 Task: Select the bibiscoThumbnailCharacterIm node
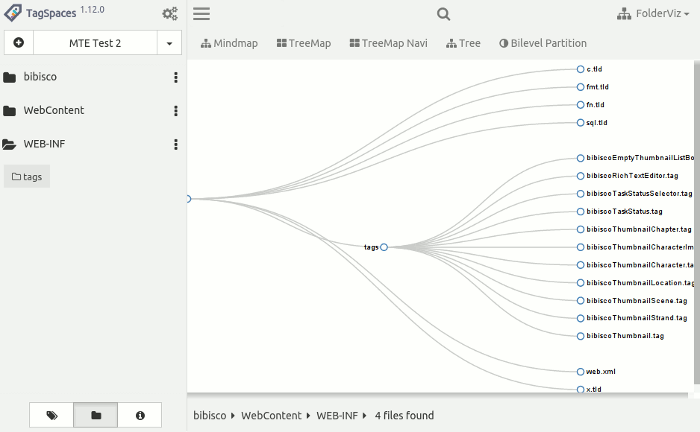click(635, 247)
